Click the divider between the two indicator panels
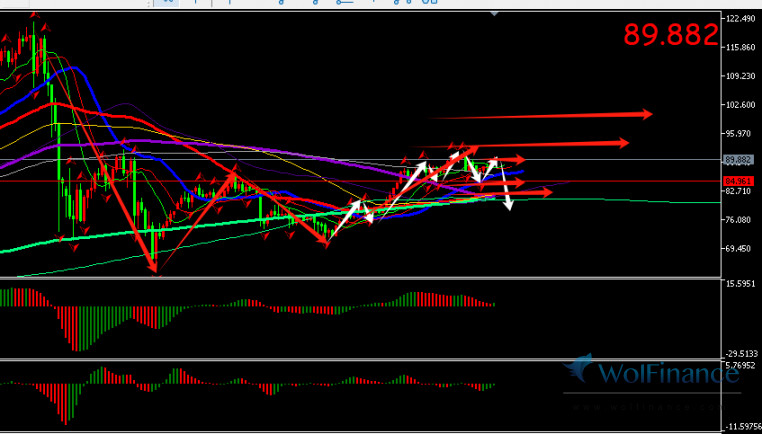Viewport: 762px width, 434px height. (x=360, y=359)
